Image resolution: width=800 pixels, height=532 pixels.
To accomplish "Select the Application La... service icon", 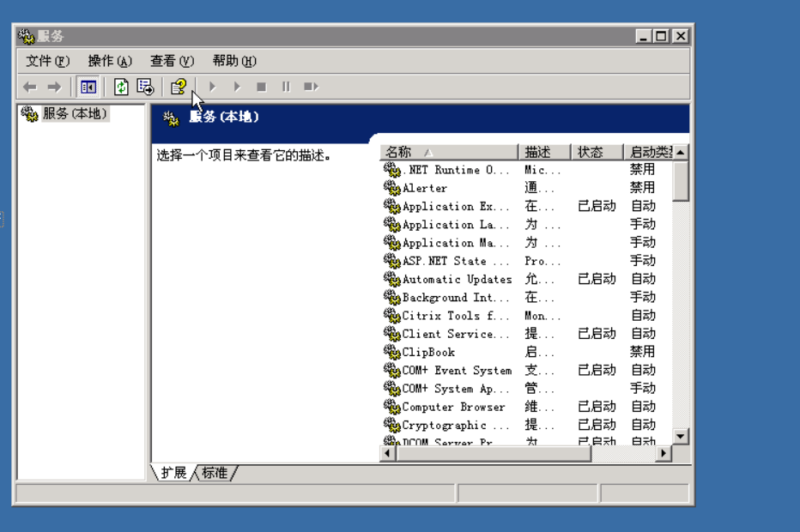I will point(391,225).
